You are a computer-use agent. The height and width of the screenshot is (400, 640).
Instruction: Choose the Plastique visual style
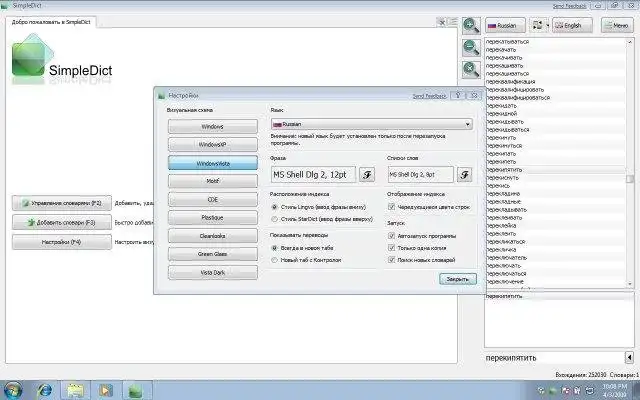tap(213, 218)
